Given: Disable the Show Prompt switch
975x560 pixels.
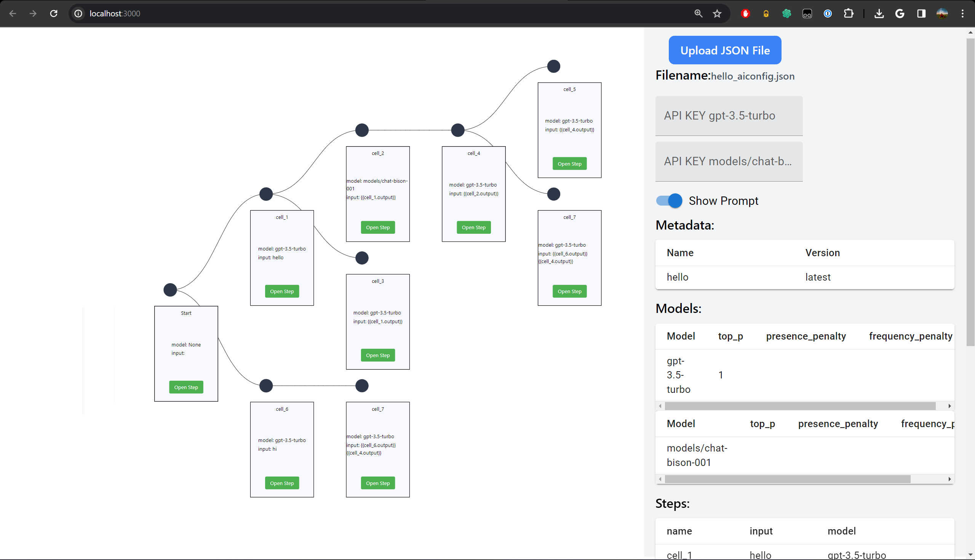Looking at the screenshot, I should tap(670, 200).
